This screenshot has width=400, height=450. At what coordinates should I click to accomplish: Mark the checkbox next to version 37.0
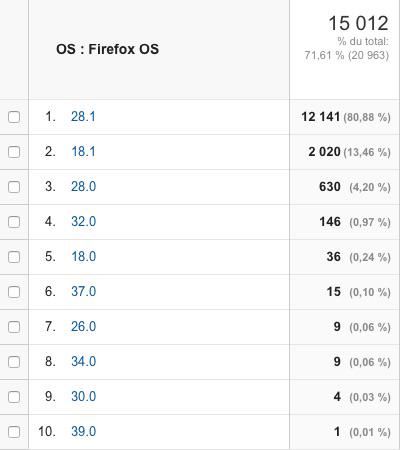(14, 292)
